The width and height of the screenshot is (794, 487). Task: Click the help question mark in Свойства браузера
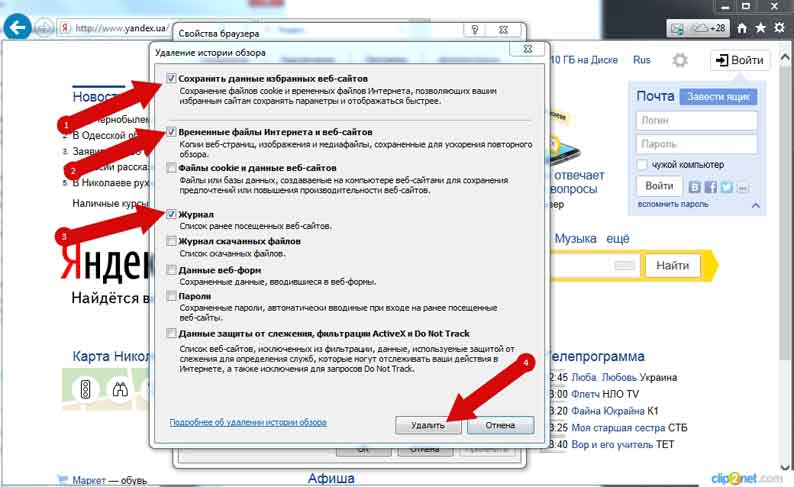pos(474,29)
